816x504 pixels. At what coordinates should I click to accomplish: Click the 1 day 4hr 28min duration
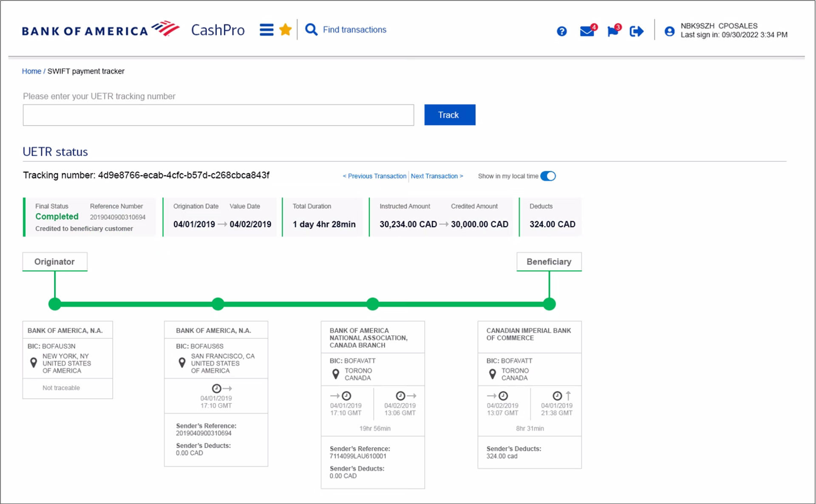pyautogui.click(x=324, y=224)
